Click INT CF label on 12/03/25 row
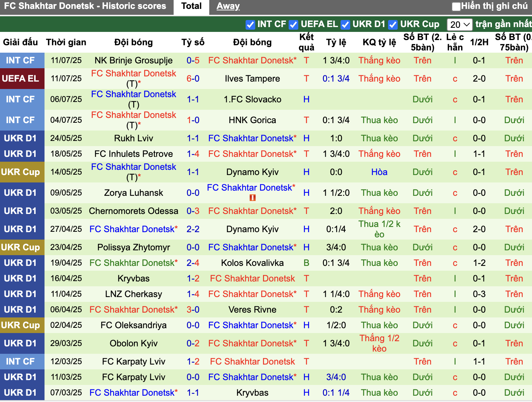The height and width of the screenshot is (402, 532). click(x=20, y=362)
